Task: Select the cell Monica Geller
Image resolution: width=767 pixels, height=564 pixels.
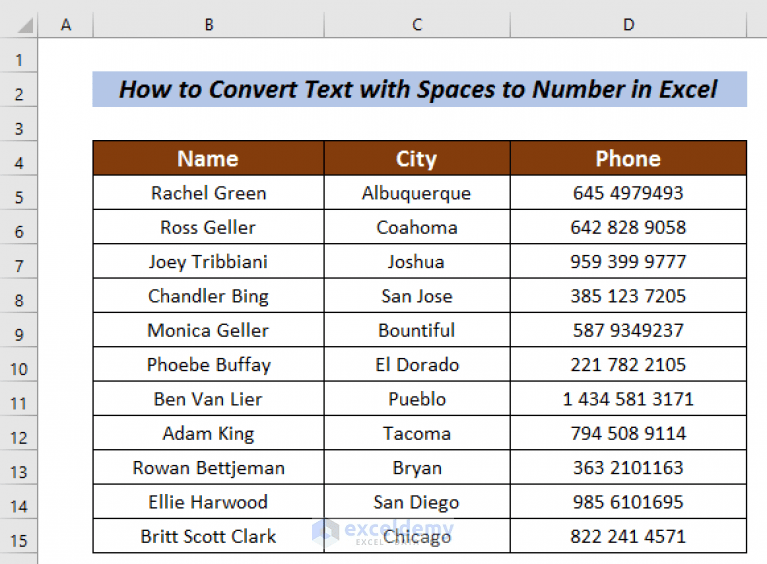Action: point(208,330)
